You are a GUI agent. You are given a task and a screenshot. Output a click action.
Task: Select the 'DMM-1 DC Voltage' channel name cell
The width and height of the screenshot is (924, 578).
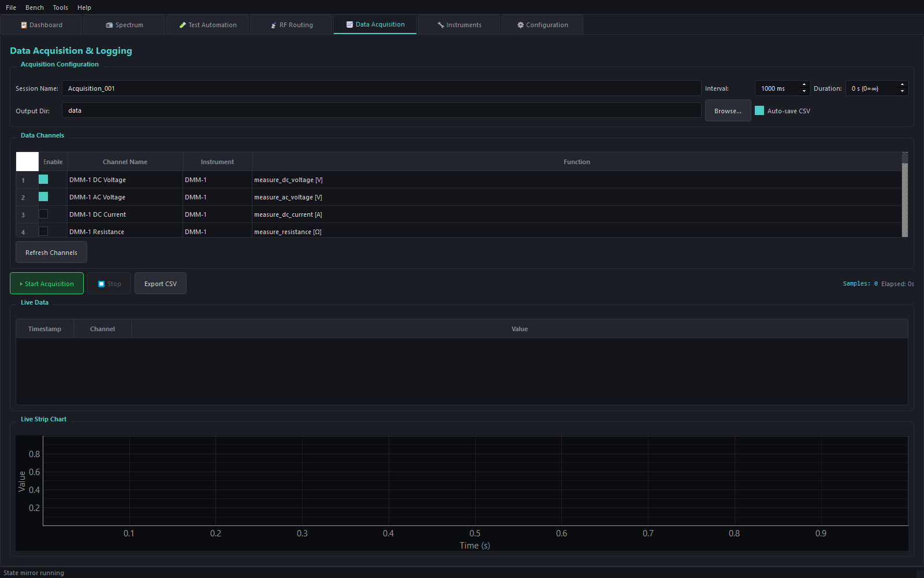tap(125, 180)
